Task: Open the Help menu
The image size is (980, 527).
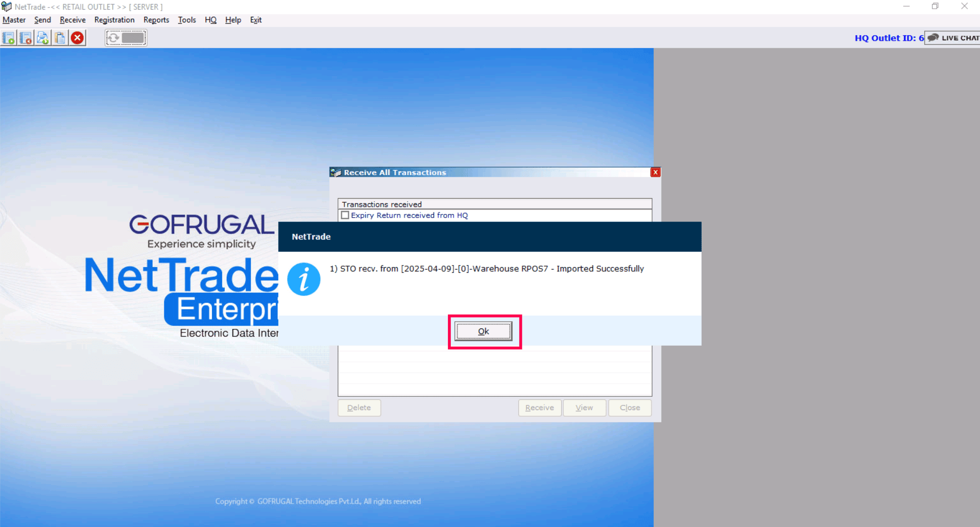Action: 233,20
